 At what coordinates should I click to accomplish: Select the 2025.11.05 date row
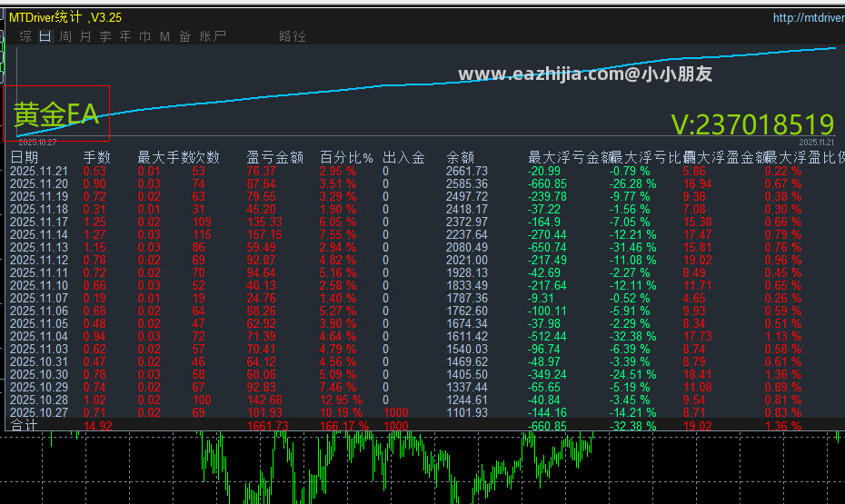pos(39,323)
